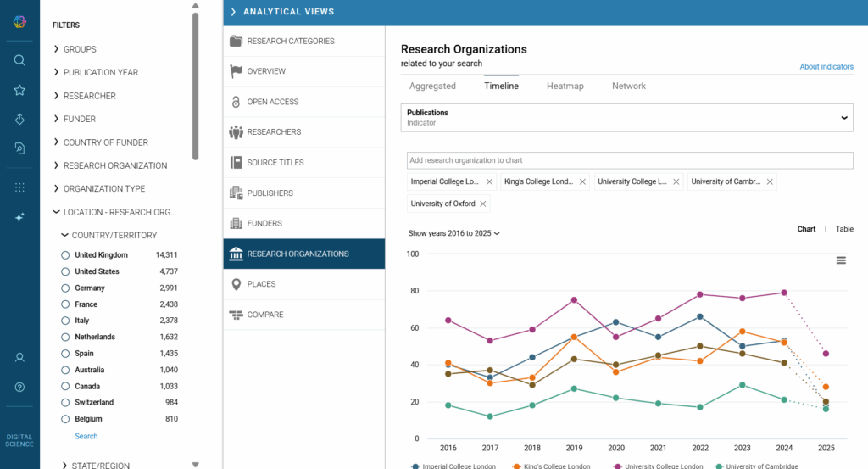868x469 pixels.
Task: Expand the Publication Year filter
Action: [100, 72]
